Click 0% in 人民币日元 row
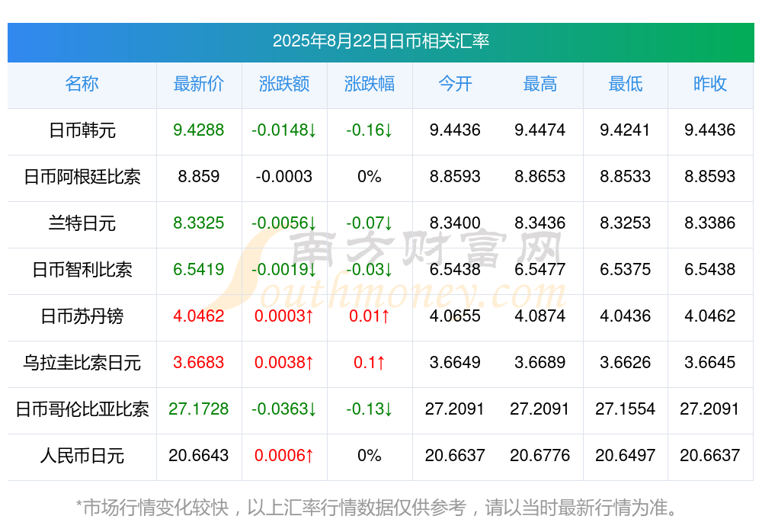This screenshot has width=762, height=532. pyautogui.click(x=370, y=455)
